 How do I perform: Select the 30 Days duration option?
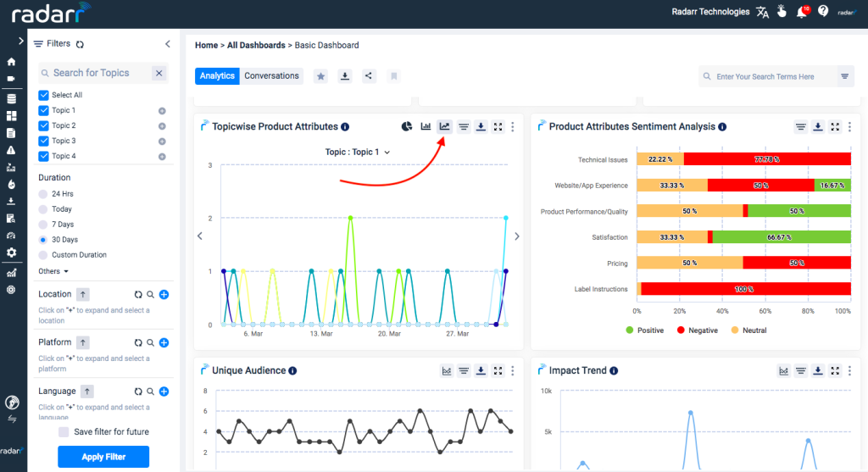[43, 240]
